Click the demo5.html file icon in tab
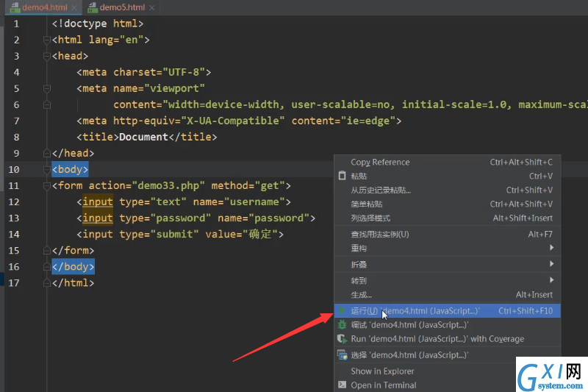The image size is (588, 392). pyautogui.click(x=93, y=7)
